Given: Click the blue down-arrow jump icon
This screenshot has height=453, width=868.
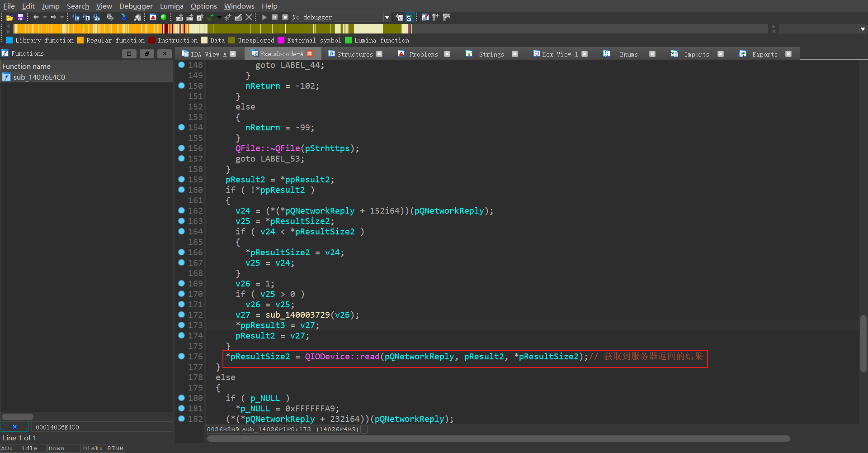Looking at the screenshot, I should pos(123,17).
